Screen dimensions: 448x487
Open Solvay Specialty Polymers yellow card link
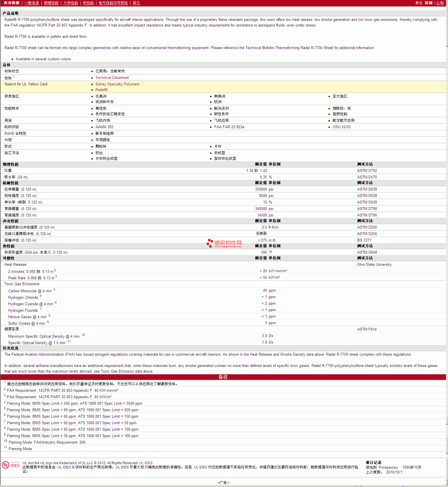click(x=117, y=84)
